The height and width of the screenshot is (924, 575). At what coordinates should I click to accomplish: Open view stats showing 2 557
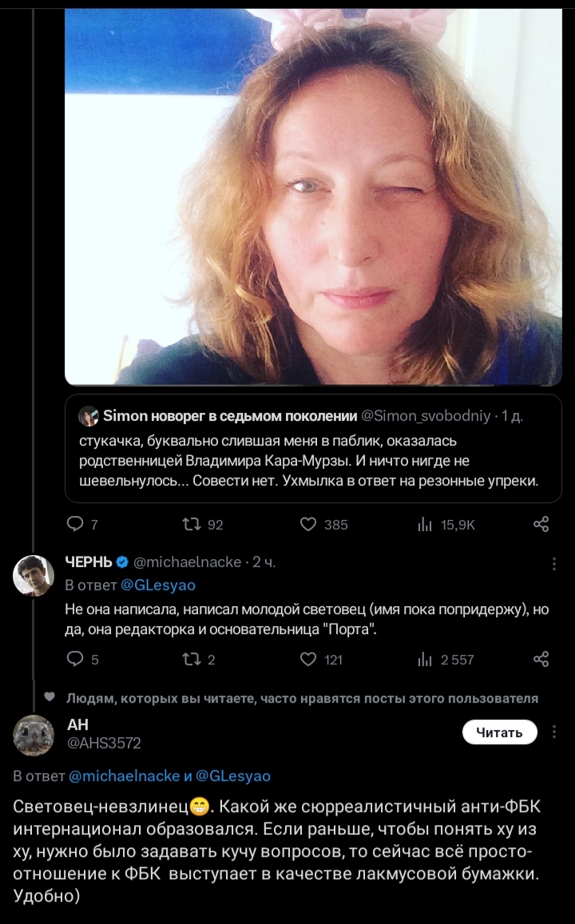point(424,659)
